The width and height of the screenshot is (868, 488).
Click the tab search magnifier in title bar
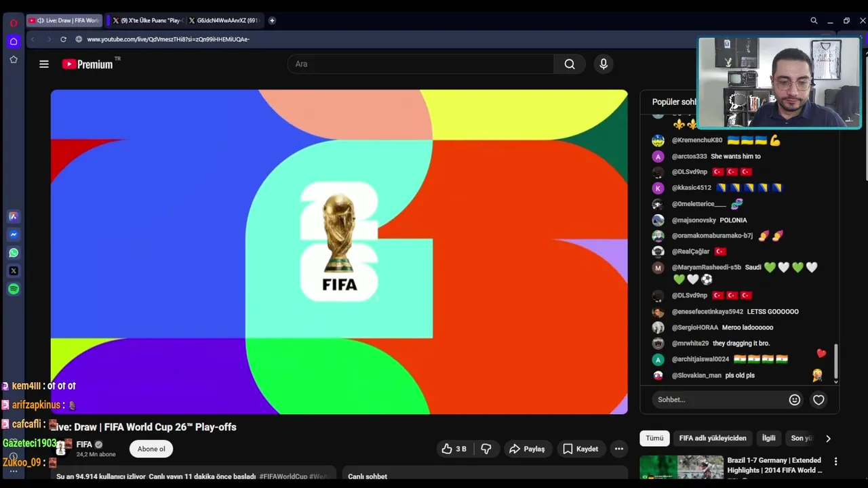(x=814, y=20)
